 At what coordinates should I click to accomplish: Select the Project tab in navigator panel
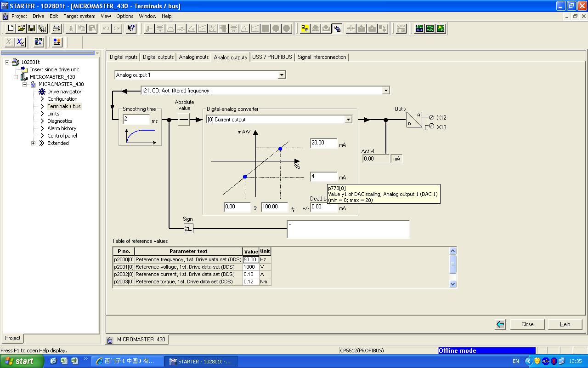click(x=13, y=338)
